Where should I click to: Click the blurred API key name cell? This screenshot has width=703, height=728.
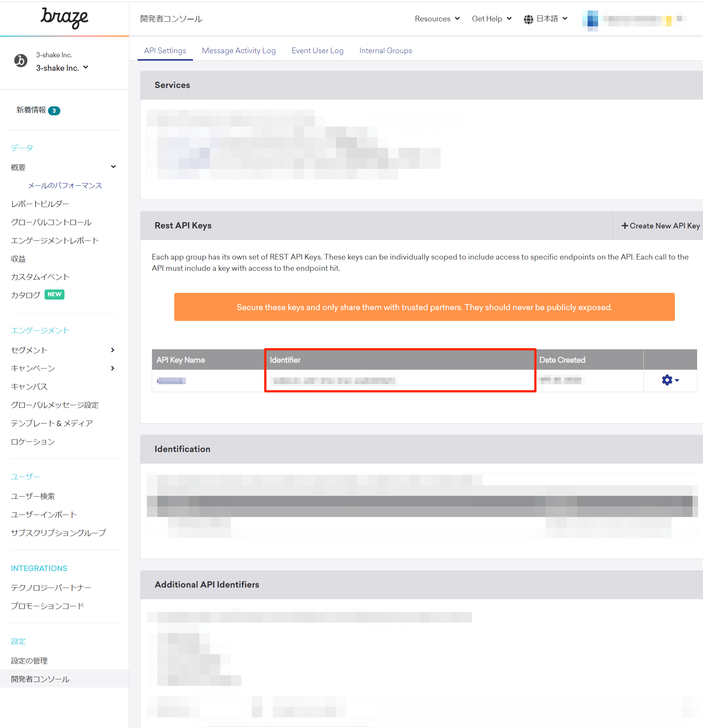point(172,380)
